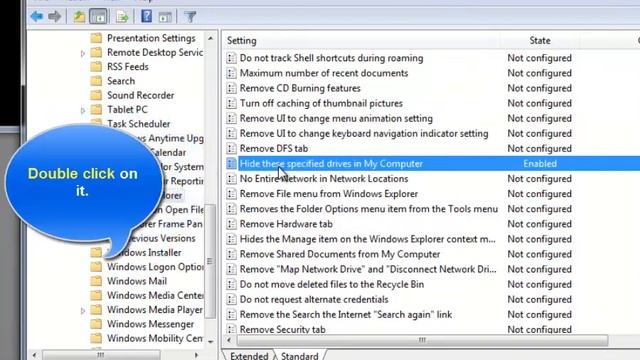Expand the Windows Media Player tree node

[x=82, y=311]
